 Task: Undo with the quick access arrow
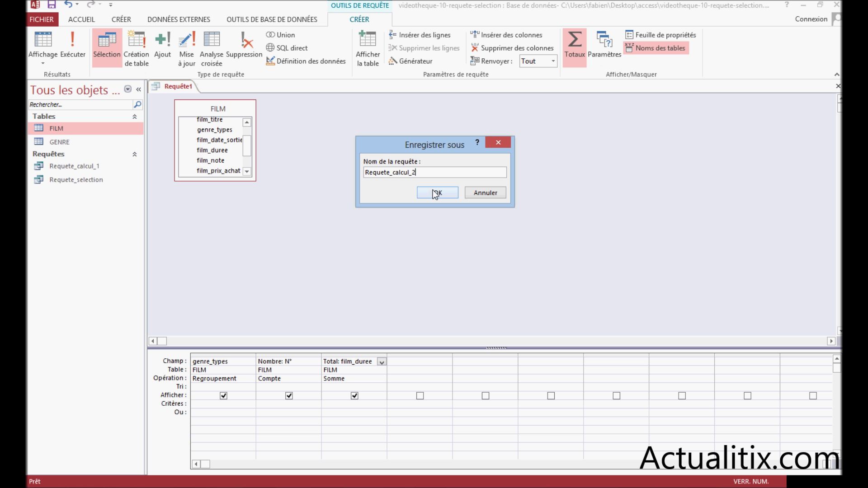pos(68,5)
